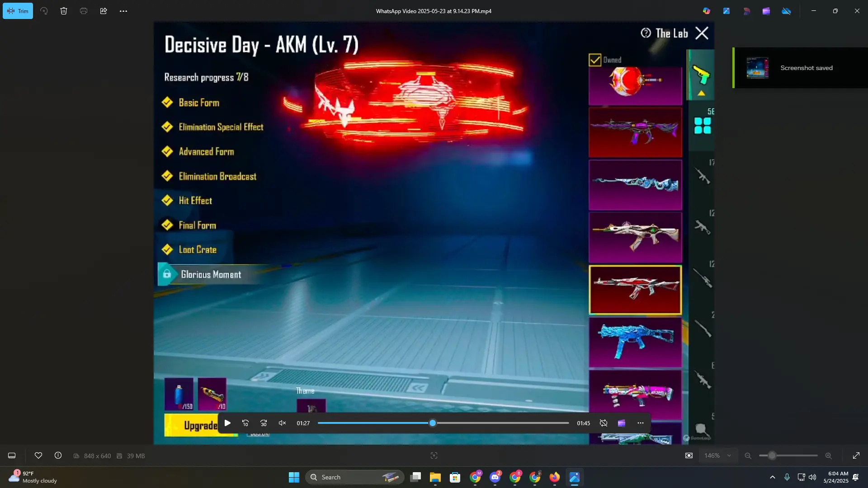Add the video to favorites with the heart icon
Viewport: 868px width, 488px height.
38,455
